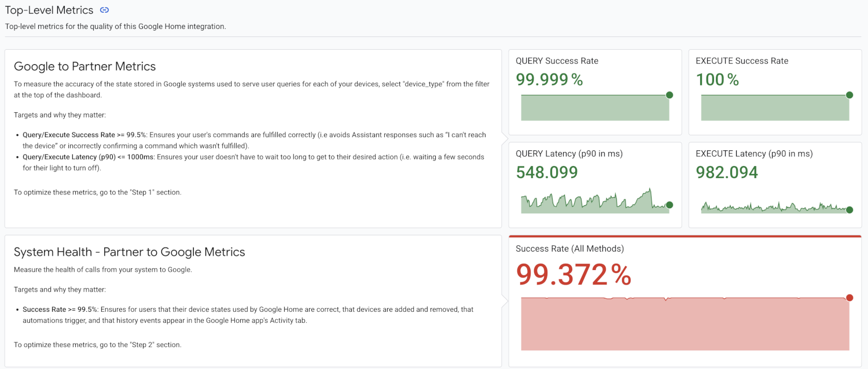Click the 548.099 query latency value

coord(546,172)
